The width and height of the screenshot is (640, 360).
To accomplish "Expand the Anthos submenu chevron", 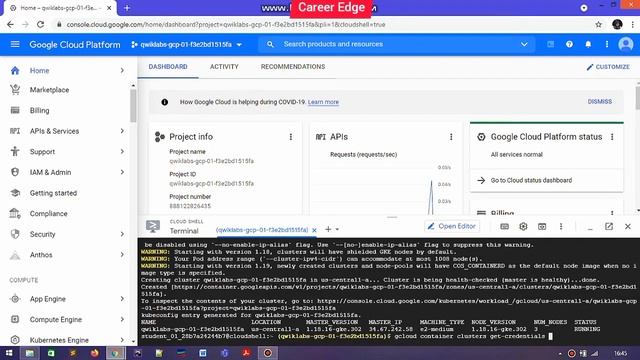I will tap(122, 255).
